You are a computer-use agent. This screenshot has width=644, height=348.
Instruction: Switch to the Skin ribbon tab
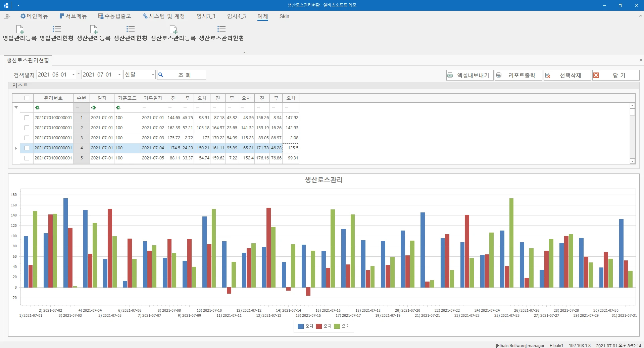coord(284,16)
